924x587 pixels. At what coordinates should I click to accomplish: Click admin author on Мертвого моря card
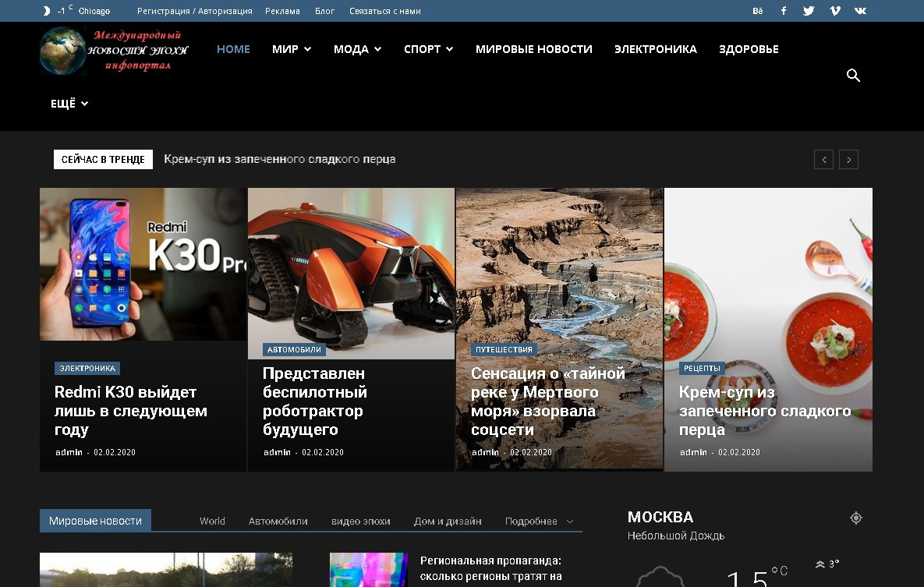(x=485, y=452)
